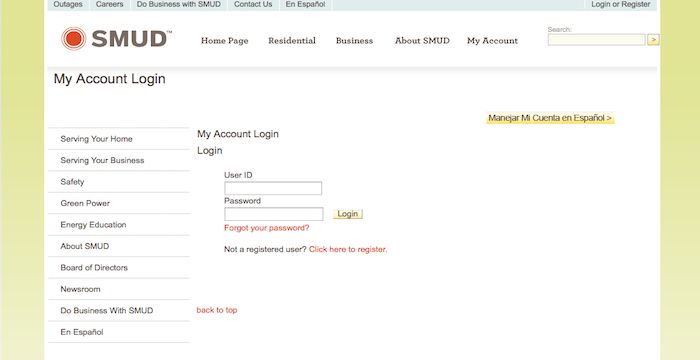700x360 pixels.
Task: Switch to En Español in top bar
Action: [305, 4]
